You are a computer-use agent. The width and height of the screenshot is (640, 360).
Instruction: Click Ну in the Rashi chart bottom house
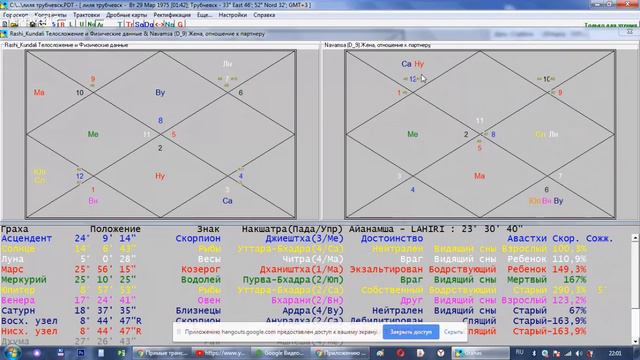tap(160, 176)
